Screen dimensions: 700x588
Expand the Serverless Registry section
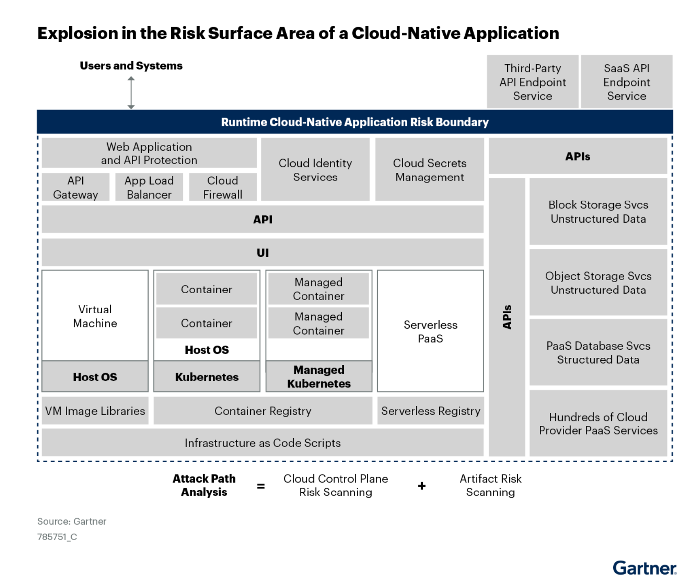[x=430, y=410]
